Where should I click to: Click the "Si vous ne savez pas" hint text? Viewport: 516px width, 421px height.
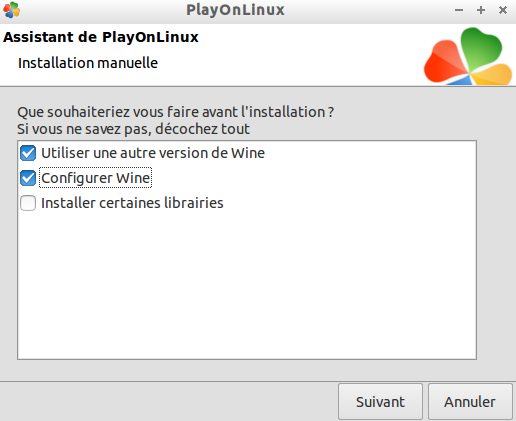pyautogui.click(x=133, y=129)
